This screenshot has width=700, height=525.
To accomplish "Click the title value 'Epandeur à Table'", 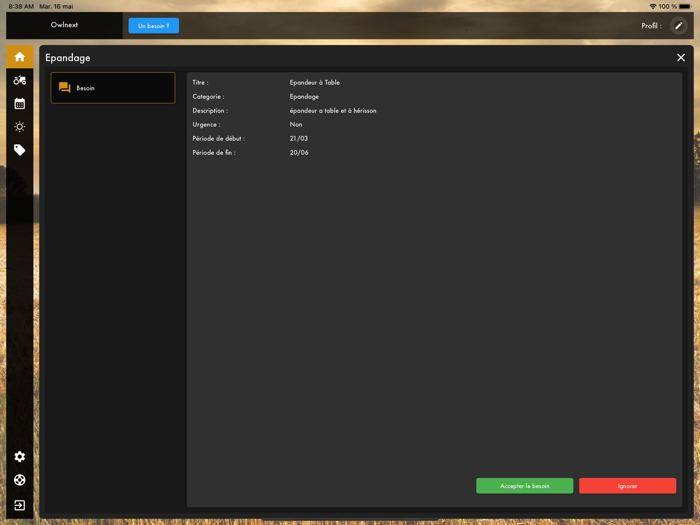I will click(x=315, y=83).
